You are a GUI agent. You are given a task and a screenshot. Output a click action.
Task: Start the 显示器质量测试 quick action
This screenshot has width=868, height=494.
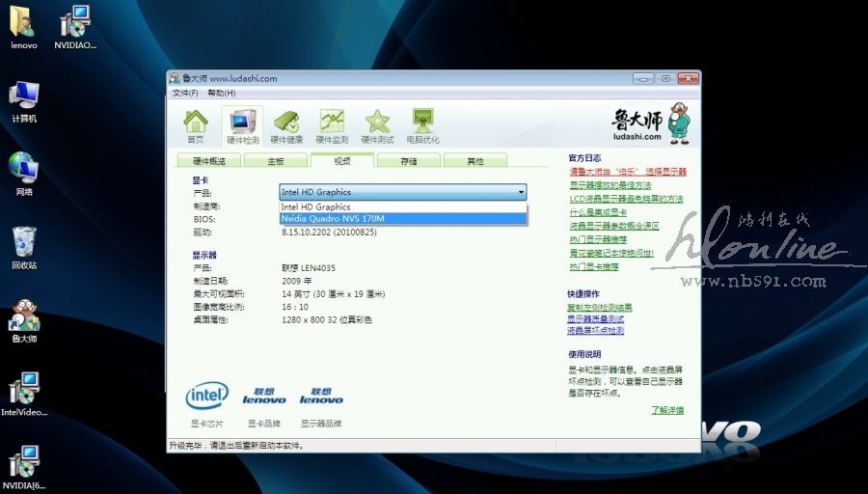(596, 319)
